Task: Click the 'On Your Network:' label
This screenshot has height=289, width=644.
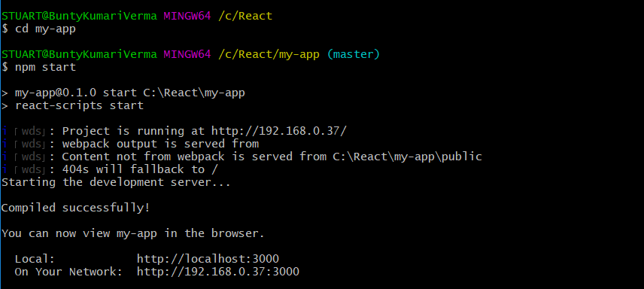Action: coord(68,272)
